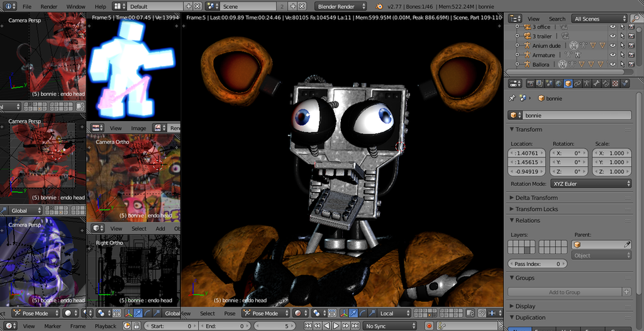644x331 pixels.
Task: Click the Blender info editor icon
Action: click(x=9, y=6)
